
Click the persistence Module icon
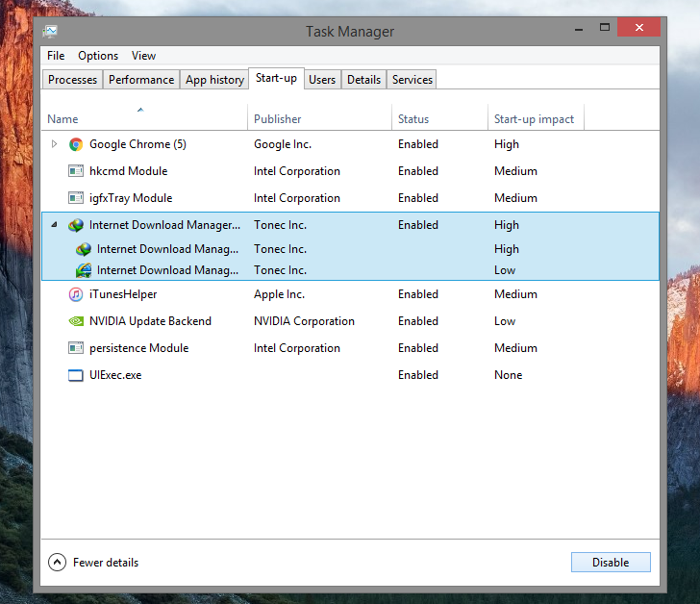[x=76, y=348]
